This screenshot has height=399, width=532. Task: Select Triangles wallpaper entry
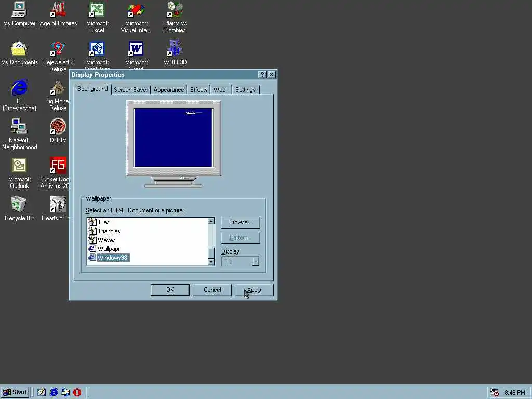click(x=104, y=231)
